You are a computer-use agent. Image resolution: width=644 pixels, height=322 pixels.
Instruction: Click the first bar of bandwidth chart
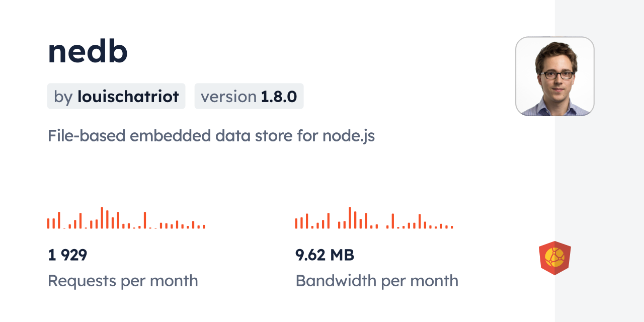pos(296,223)
